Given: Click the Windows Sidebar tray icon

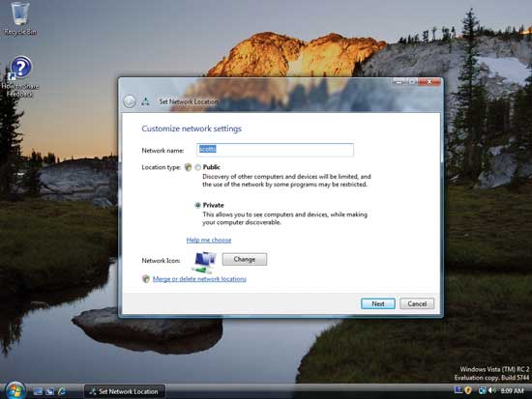Looking at the screenshot, I should [458, 390].
